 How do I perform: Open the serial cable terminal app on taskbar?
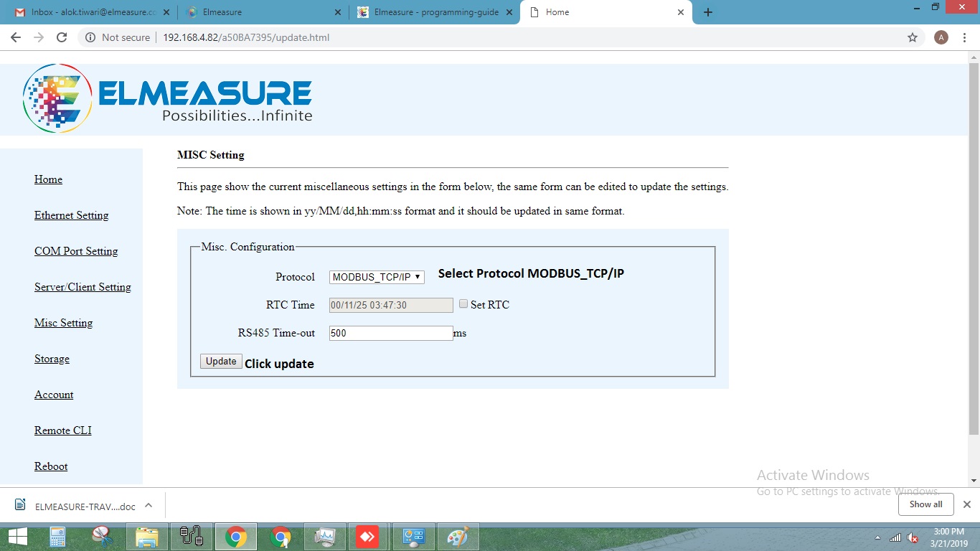point(192,537)
